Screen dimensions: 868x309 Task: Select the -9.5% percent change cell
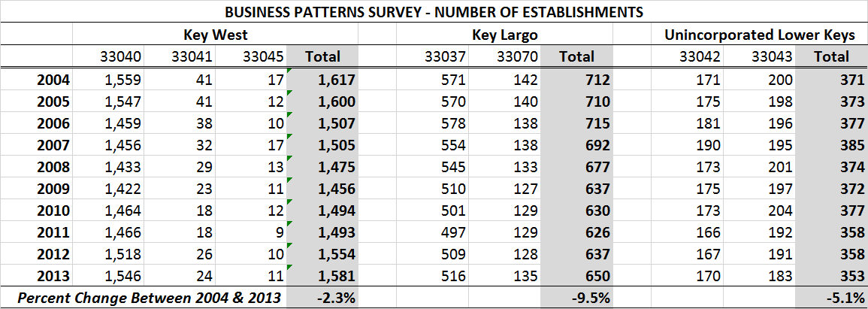591,298
